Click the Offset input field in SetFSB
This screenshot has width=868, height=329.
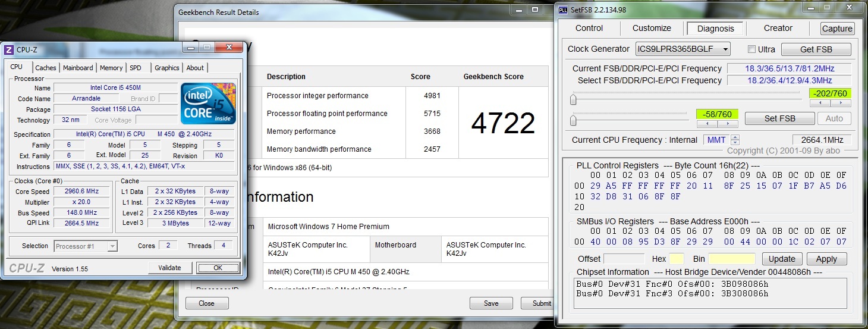point(624,259)
